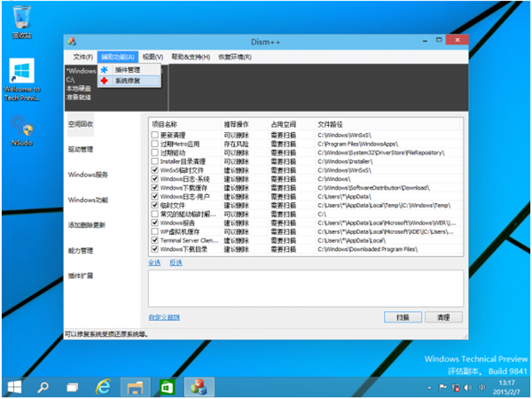Choose 系统修复 with the red cross
532x399 pixels.
click(x=129, y=81)
